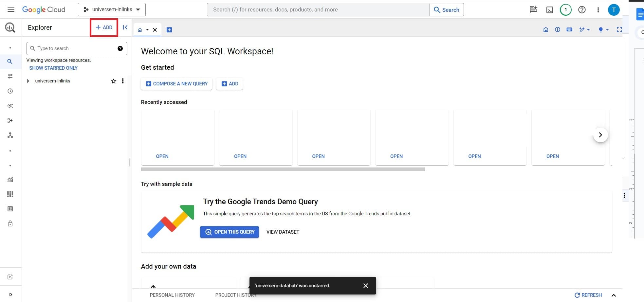644x302 pixels.
Task: Click the notifications counter icon
Action: [565, 10]
